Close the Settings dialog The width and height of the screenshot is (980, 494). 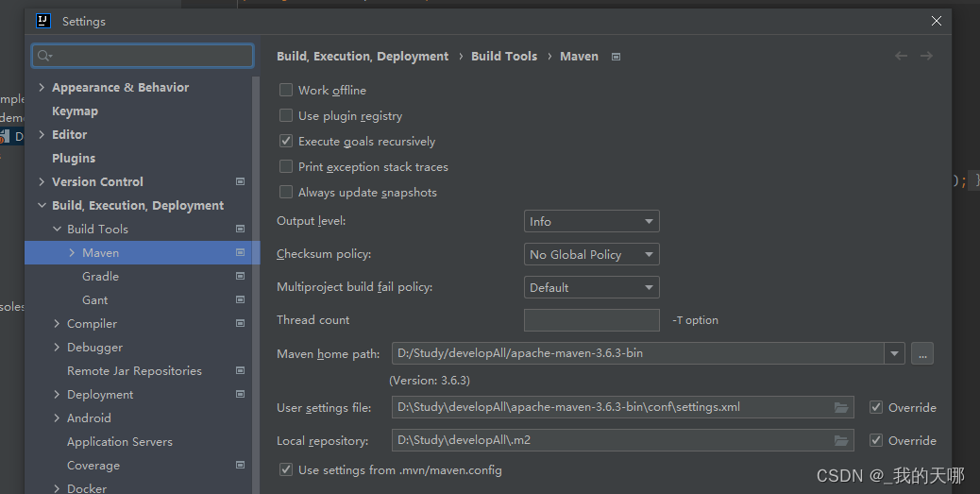(x=937, y=21)
